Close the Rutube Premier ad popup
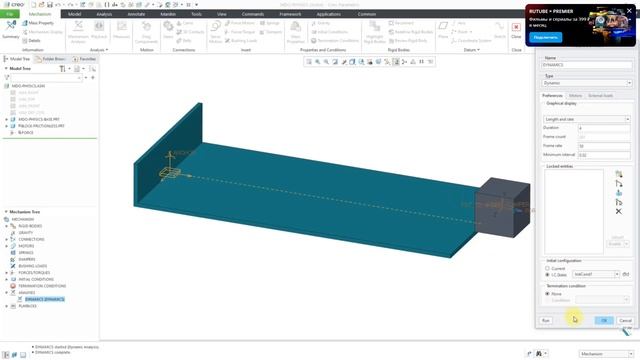Image resolution: width=640 pixels, height=360 pixels. (629, 11)
